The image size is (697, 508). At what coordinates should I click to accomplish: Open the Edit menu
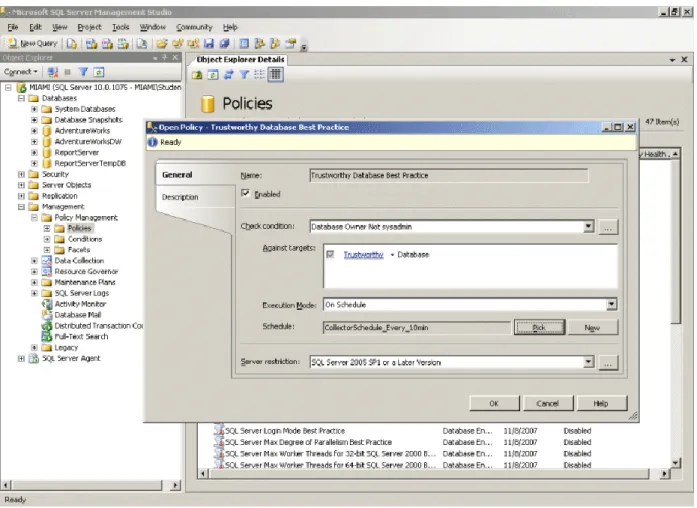click(x=35, y=27)
